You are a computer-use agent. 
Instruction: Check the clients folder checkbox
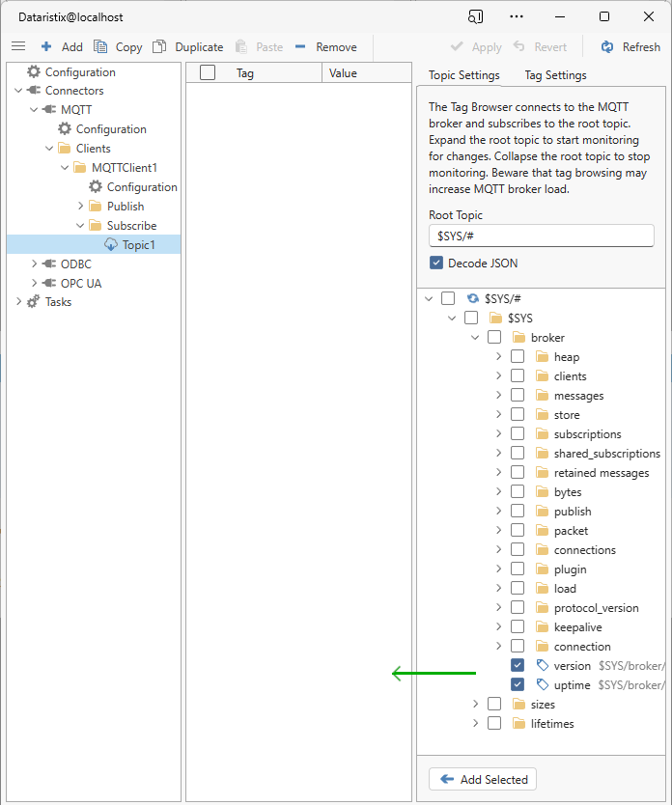coord(518,375)
